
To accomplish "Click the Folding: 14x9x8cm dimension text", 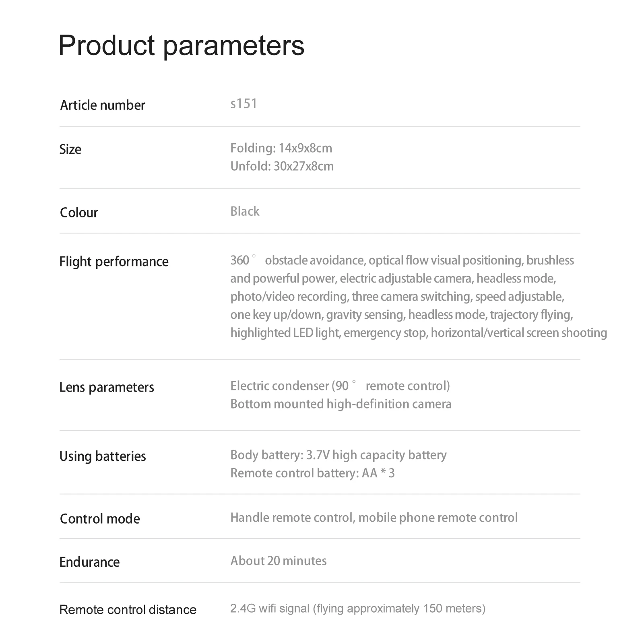I will tap(281, 148).
